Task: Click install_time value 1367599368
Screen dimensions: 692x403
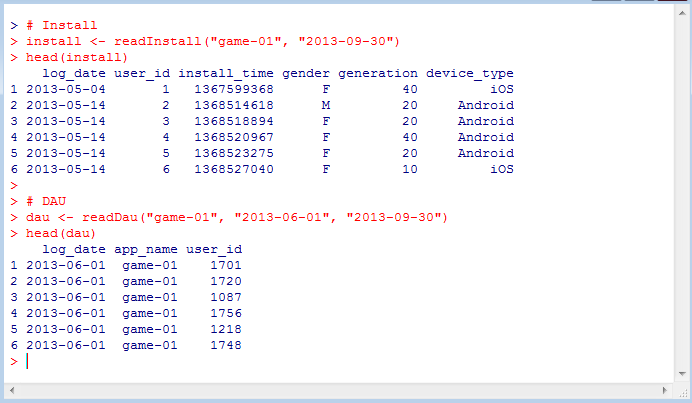Action: [x=234, y=89]
